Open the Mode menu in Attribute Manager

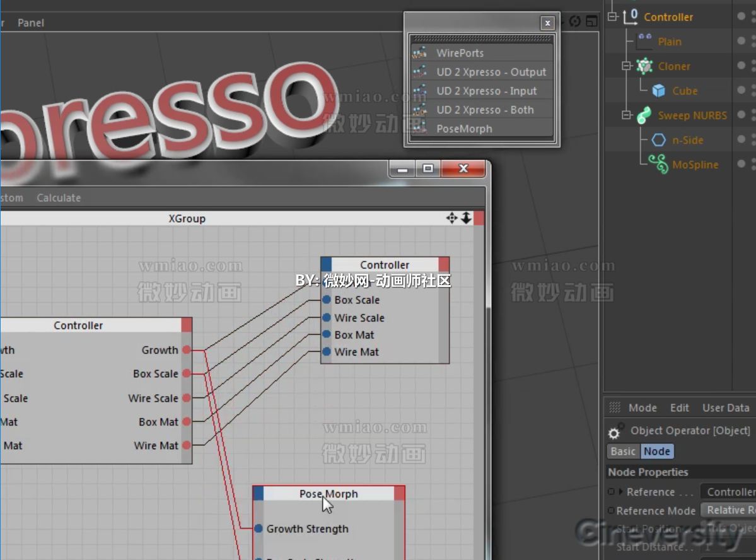642,407
